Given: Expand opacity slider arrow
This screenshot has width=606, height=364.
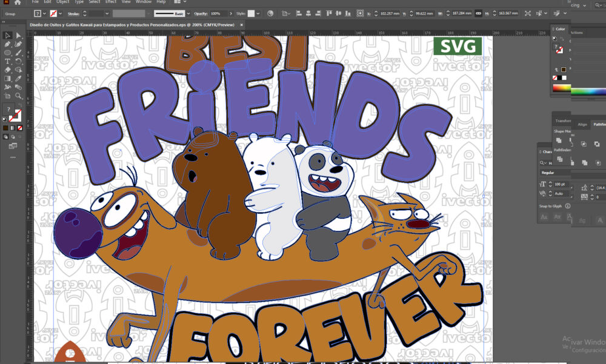Looking at the screenshot, I should pos(231,13).
